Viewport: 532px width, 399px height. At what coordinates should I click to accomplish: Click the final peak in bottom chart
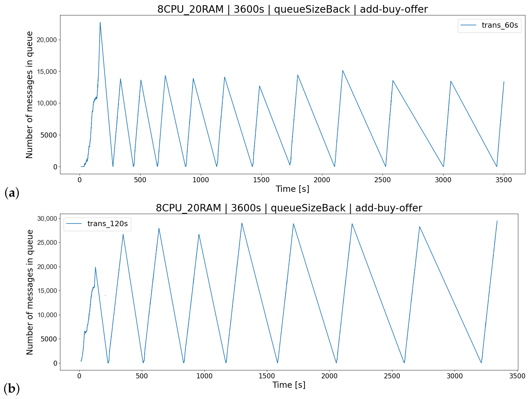(497, 221)
